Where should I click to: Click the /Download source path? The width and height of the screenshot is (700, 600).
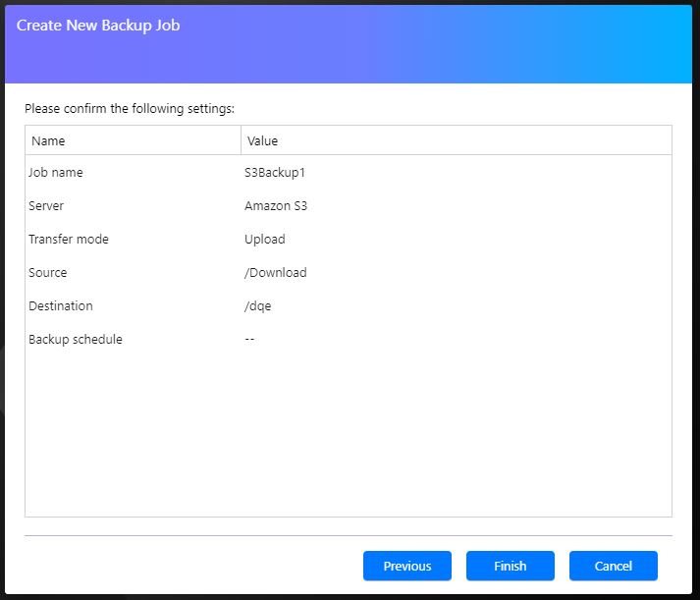point(276,272)
